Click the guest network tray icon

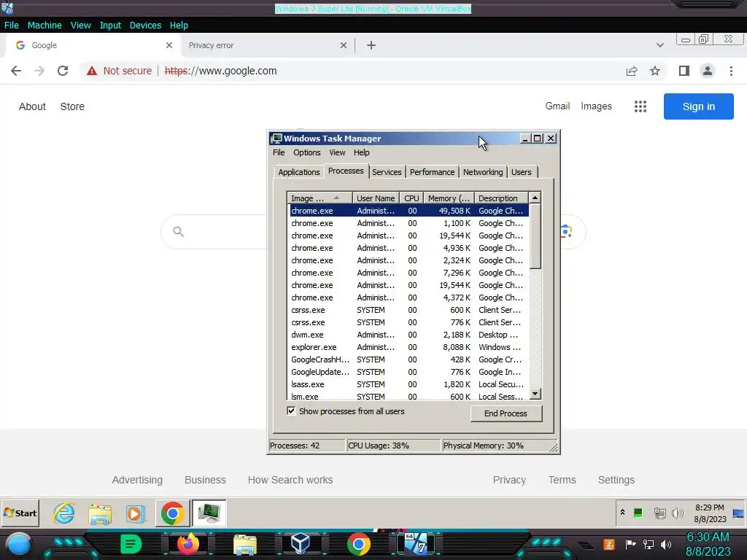[x=659, y=513]
